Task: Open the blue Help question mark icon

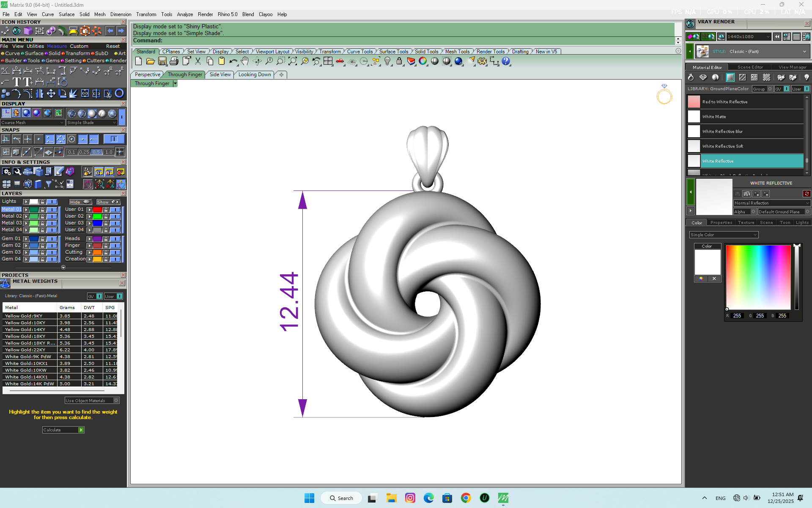Action: click(506, 61)
